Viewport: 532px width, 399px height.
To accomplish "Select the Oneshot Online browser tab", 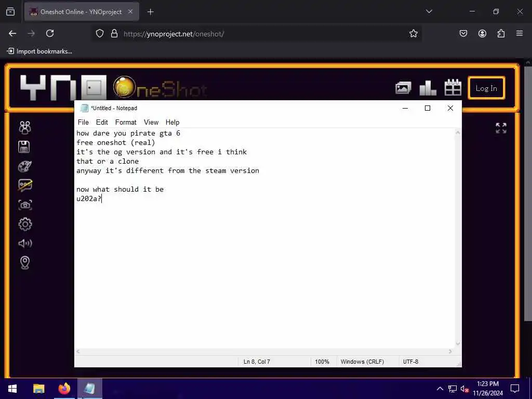I will pyautogui.click(x=82, y=12).
